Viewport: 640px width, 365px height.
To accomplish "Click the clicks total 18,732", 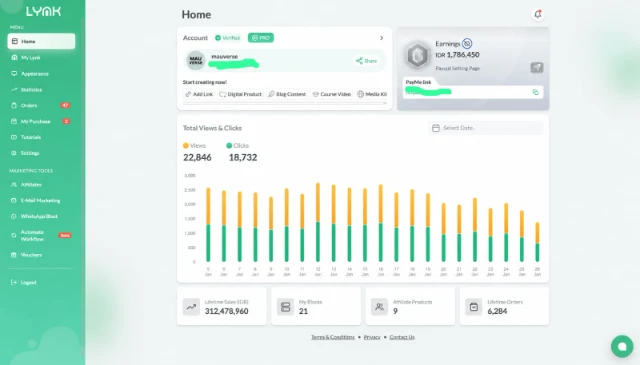I will [x=243, y=158].
